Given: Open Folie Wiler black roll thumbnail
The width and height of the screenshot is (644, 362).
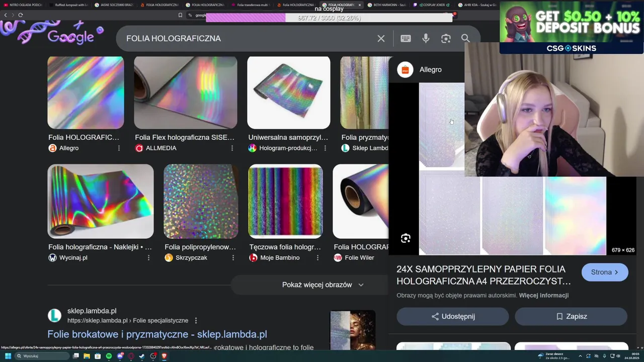Looking at the screenshot, I should (x=361, y=201).
